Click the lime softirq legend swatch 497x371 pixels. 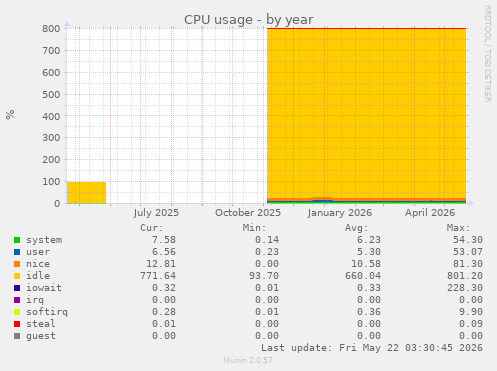click(17, 312)
